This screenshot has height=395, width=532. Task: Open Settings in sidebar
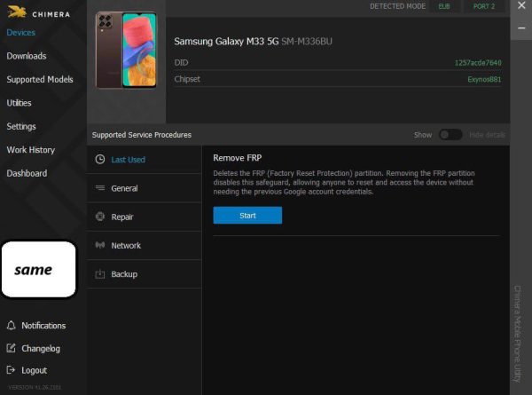click(x=21, y=126)
